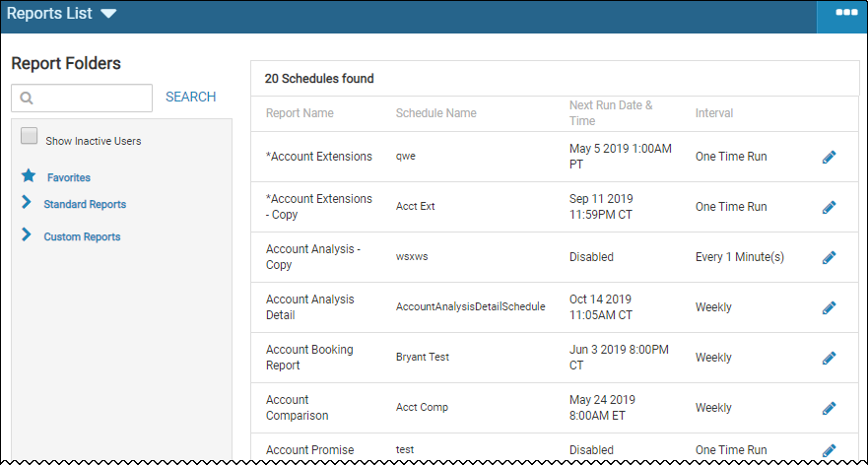Screen dimensions: 868x466
Task: Open the three-dots more options menu
Action: coord(846,12)
